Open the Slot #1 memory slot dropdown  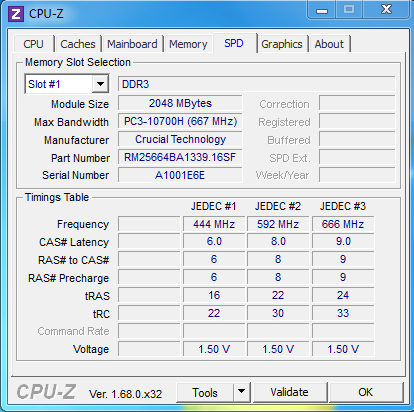pos(67,84)
